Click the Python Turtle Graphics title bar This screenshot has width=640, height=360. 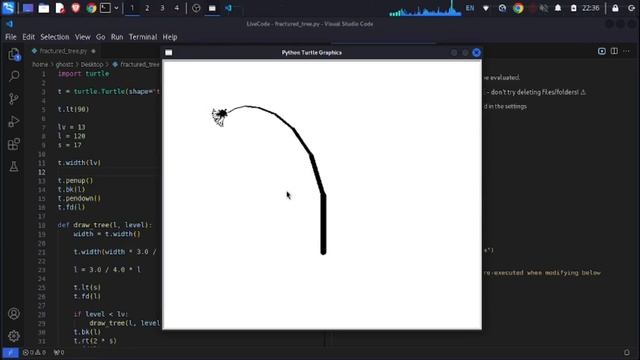pyautogui.click(x=312, y=53)
